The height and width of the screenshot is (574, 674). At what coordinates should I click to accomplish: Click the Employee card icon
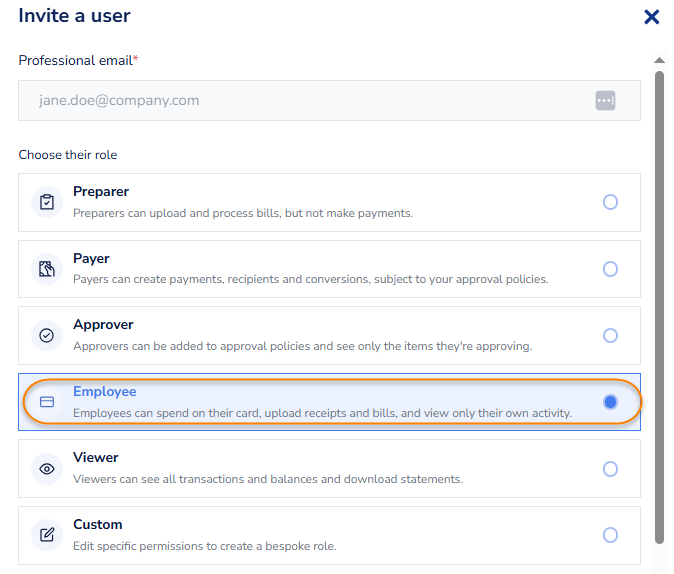(46, 402)
